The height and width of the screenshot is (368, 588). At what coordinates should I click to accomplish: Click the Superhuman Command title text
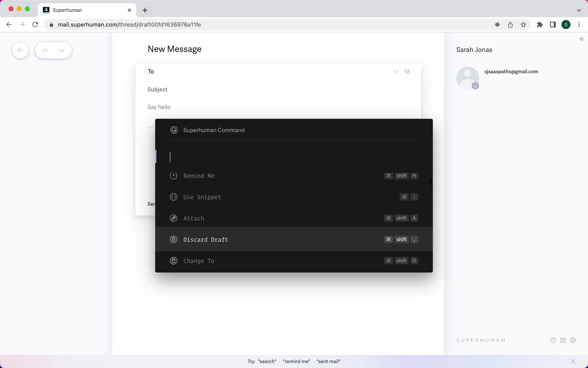click(x=214, y=130)
